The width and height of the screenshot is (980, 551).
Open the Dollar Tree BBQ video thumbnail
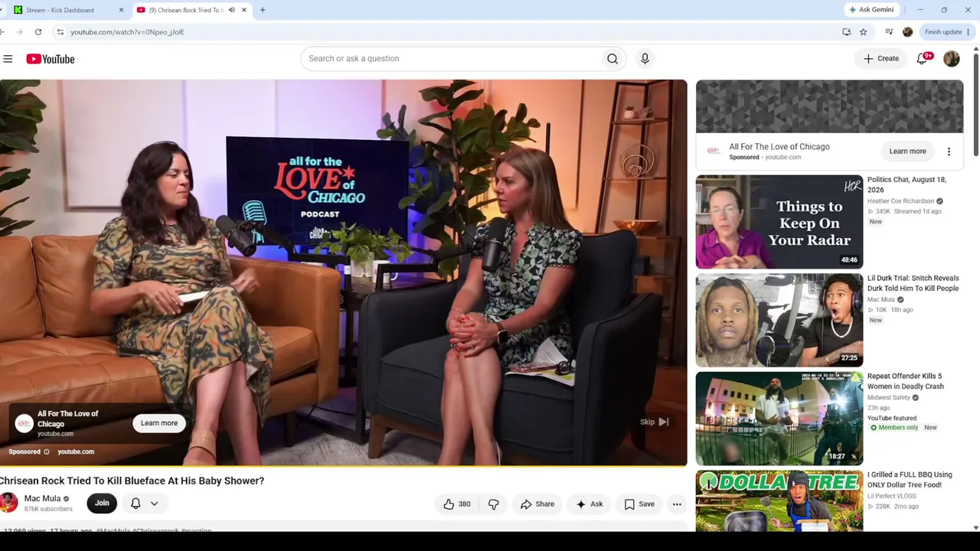coord(779,501)
